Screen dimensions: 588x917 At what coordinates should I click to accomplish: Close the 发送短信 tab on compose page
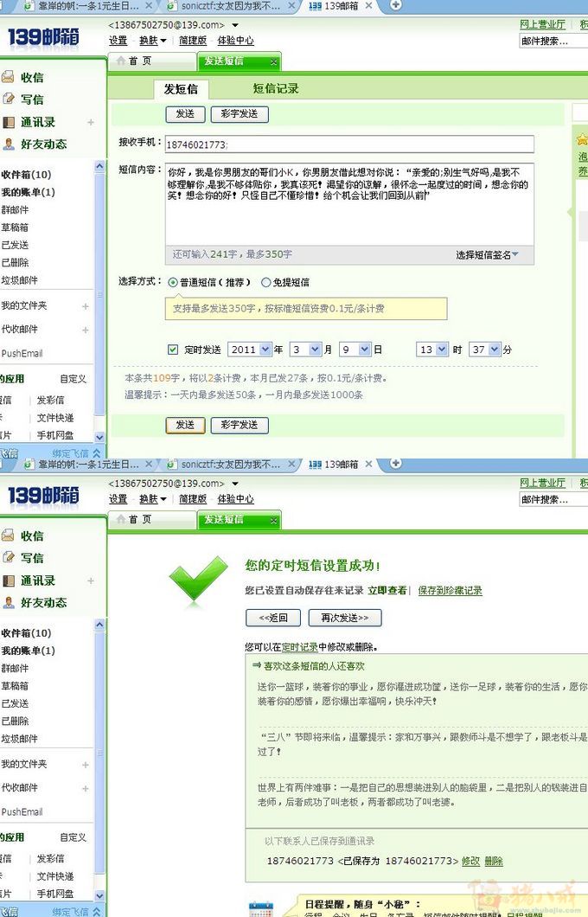pos(273,61)
